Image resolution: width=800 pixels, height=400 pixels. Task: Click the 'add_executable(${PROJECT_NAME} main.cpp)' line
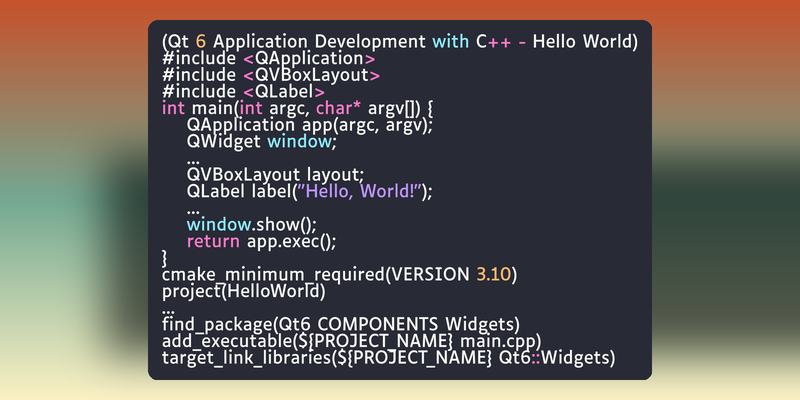tap(352, 341)
